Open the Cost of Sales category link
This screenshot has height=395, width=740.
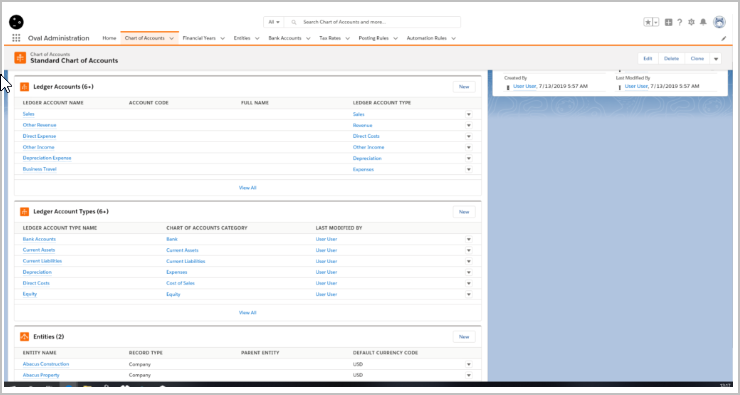(180, 283)
